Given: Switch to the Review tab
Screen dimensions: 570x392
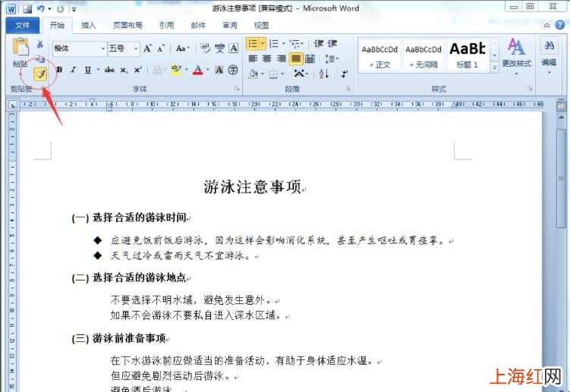Looking at the screenshot, I should [x=230, y=25].
